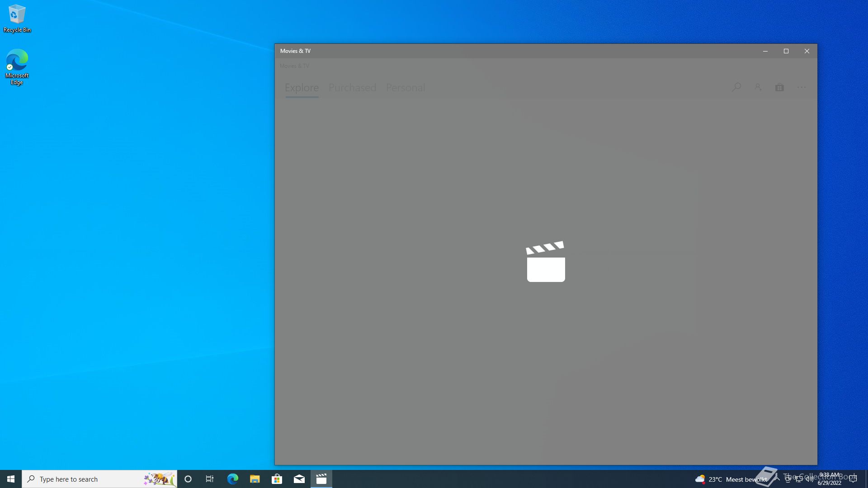This screenshot has width=868, height=488.
Task: Open File Explorer from the taskbar
Action: click(x=255, y=479)
